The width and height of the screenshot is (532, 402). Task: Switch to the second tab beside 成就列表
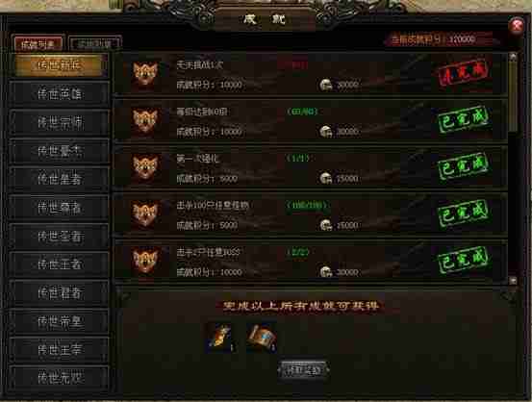tap(94, 44)
